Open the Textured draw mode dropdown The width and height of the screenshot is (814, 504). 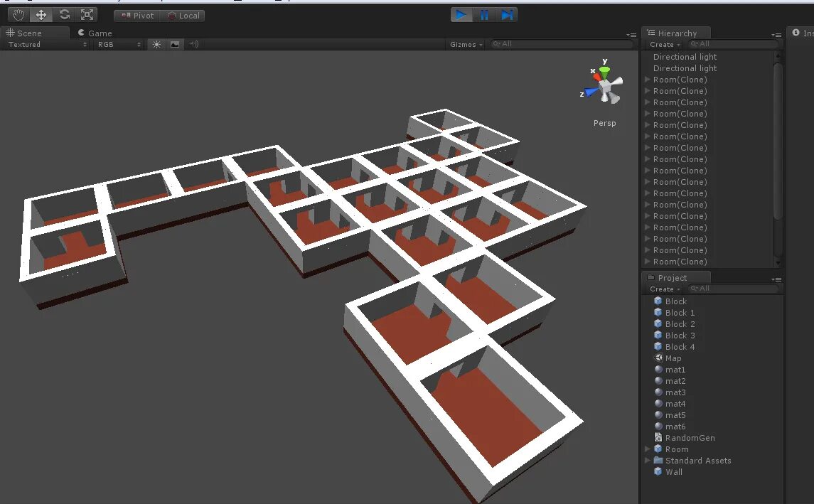(x=47, y=45)
